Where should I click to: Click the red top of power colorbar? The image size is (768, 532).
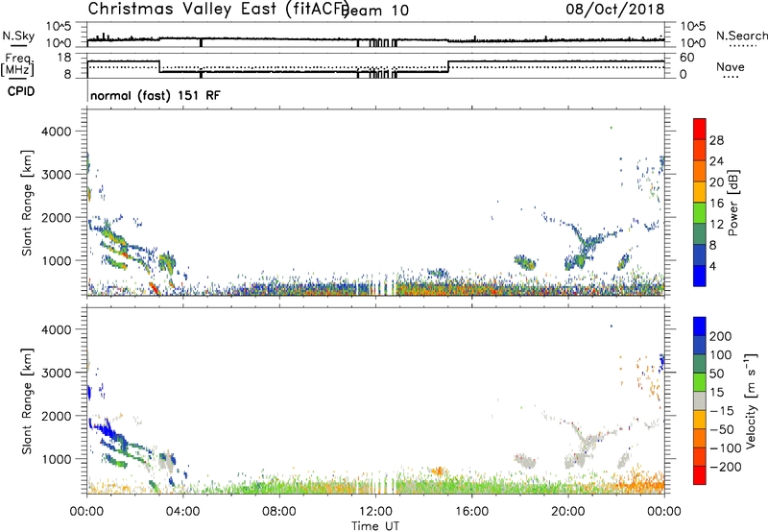coord(700,129)
